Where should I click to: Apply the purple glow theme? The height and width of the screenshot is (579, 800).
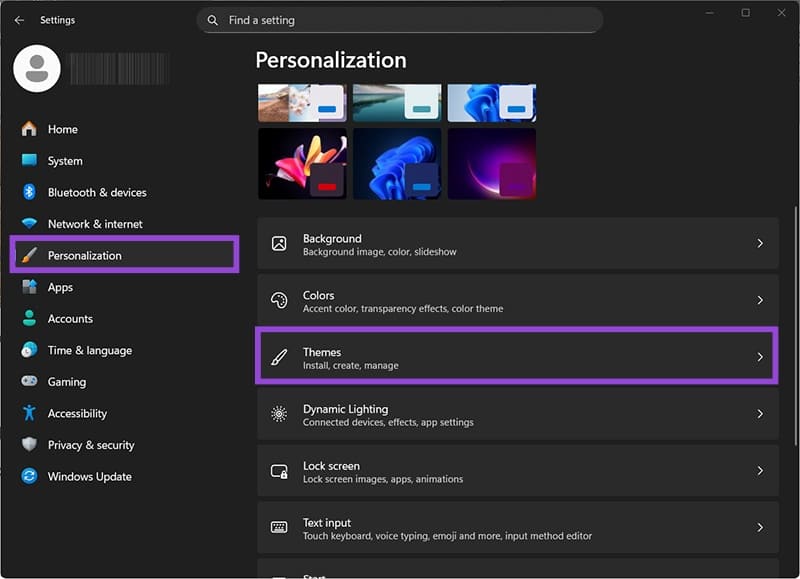tap(492, 164)
